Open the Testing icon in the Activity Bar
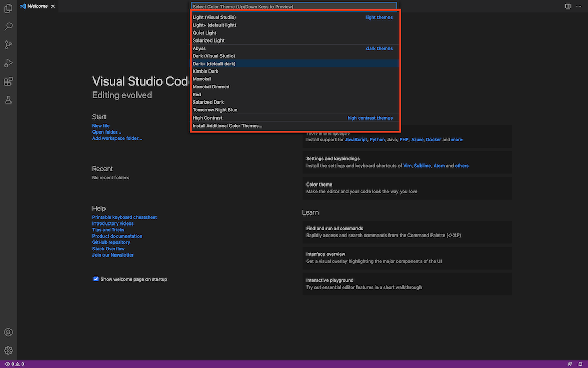The height and width of the screenshot is (368, 588). (8, 99)
